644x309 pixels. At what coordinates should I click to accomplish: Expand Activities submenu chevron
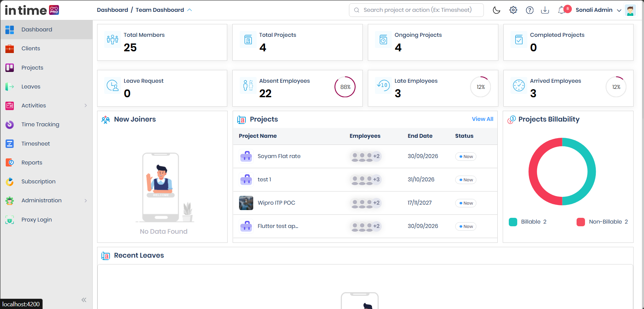coord(86,106)
